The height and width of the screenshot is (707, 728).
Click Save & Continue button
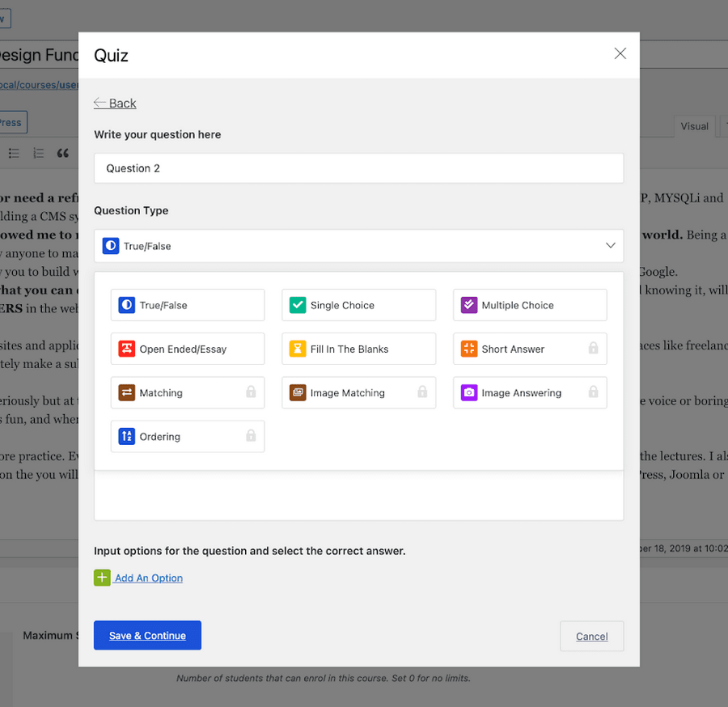coord(147,636)
